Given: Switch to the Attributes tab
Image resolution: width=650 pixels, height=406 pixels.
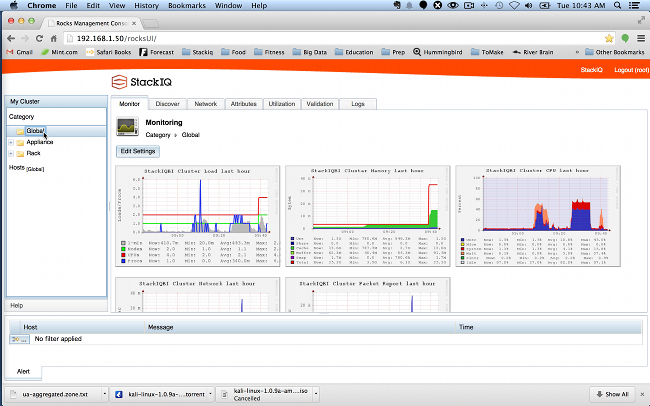Looking at the screenshot, I should (x=244, y=104).
